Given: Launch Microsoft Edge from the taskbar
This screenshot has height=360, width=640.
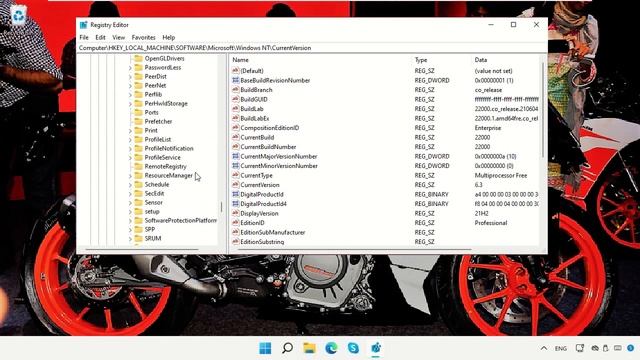Looking at the screenshot, I should pyautogui.click(x=331, y=348).
